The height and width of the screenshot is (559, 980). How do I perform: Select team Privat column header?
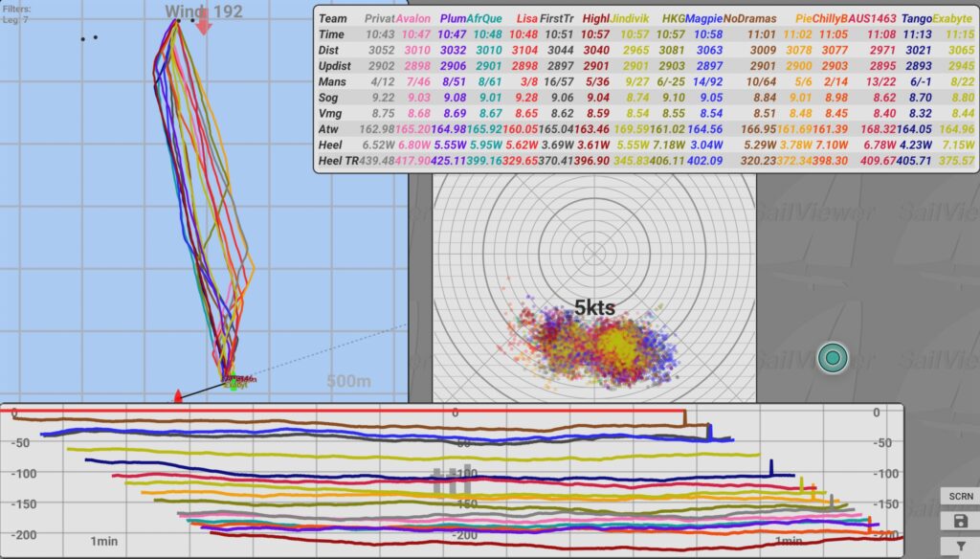379,19
